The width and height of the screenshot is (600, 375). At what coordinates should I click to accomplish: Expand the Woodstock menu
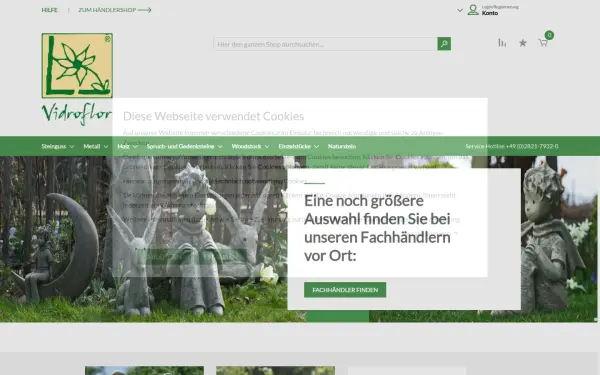250,146
